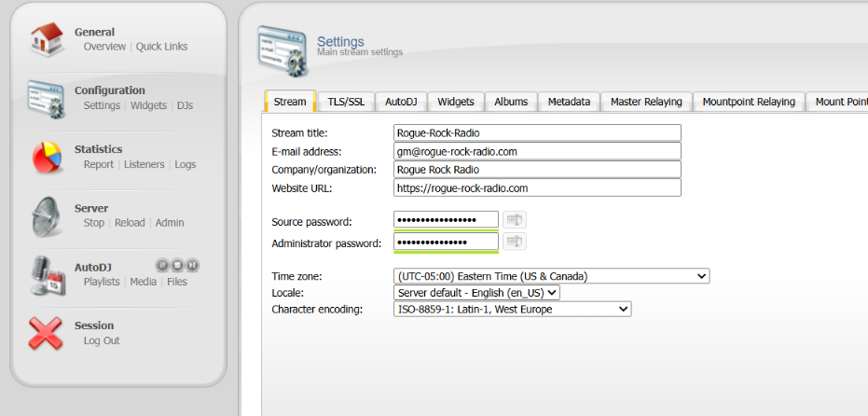Click the Settings page title
This screenshot has width=868, height=416.
click(x=340, y=42)
